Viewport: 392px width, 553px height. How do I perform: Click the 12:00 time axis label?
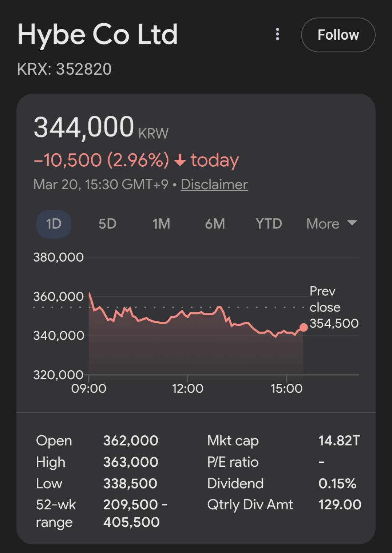187,389
